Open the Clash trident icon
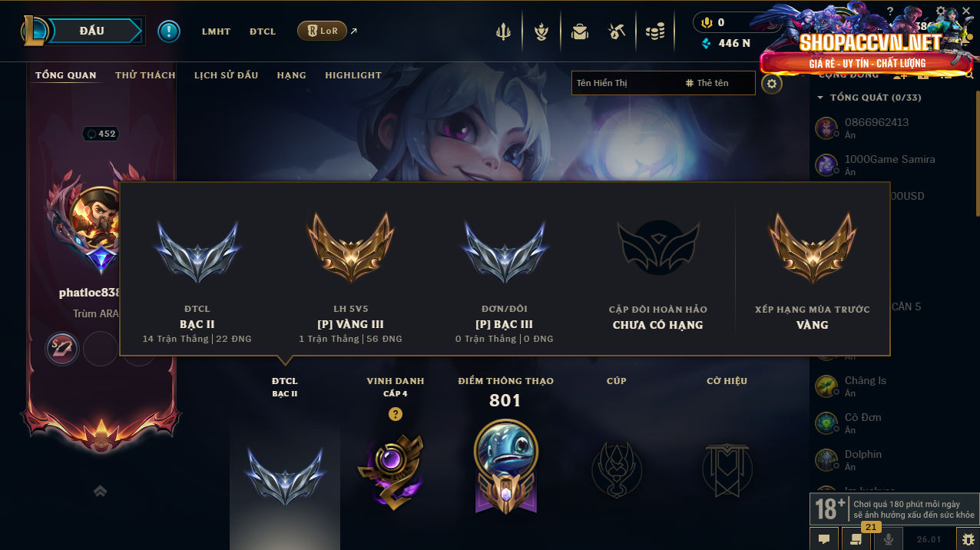 point(503,31)
